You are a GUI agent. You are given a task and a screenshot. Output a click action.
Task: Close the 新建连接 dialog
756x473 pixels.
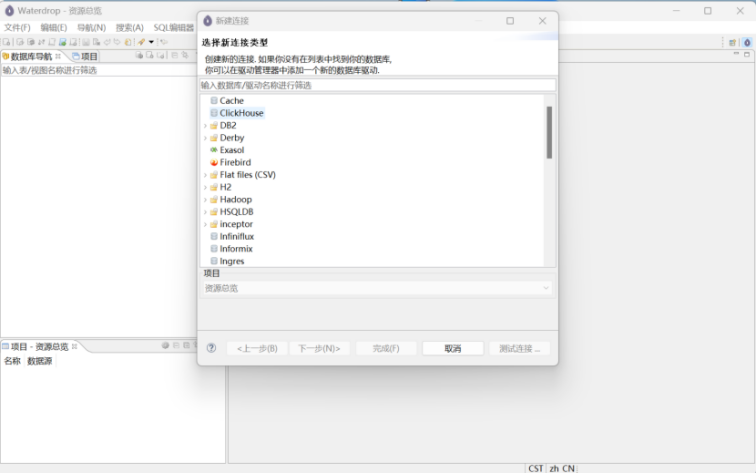click(x=542, y=21)
